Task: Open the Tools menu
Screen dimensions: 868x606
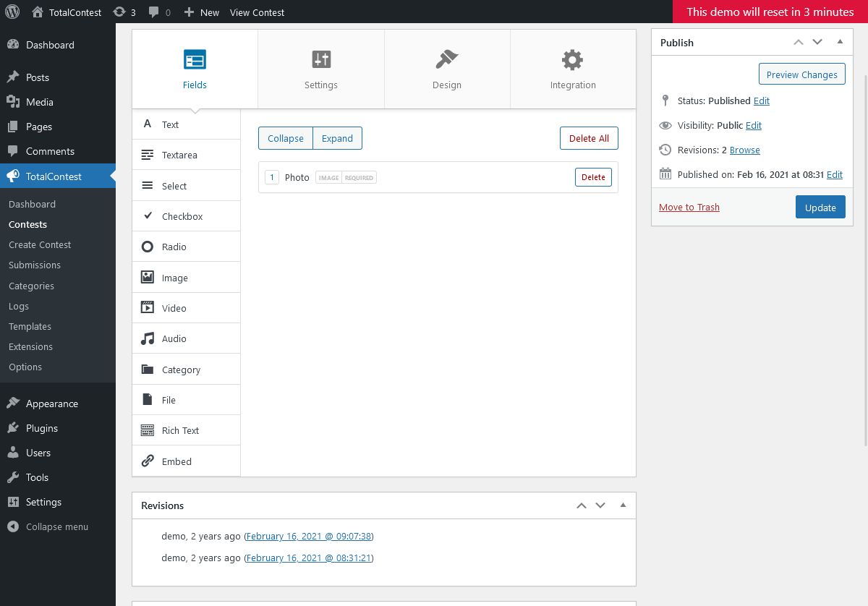Action: click(58, 477)
